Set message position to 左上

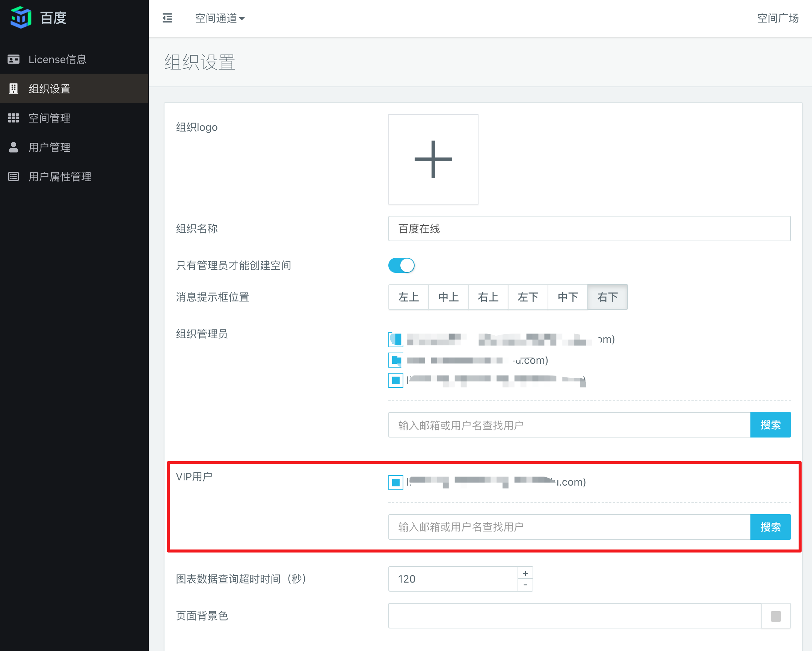click(x=409, y=297)
